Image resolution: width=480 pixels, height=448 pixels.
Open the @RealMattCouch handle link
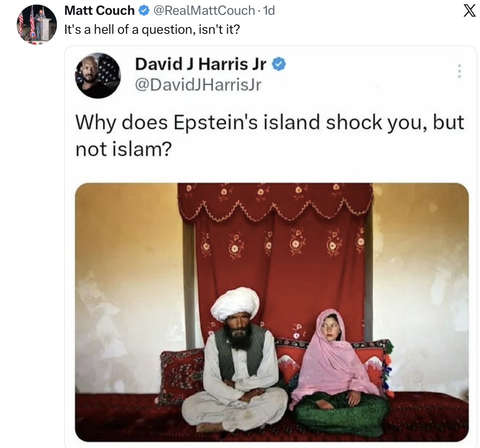pyautogui.click(x=203, y=11)
